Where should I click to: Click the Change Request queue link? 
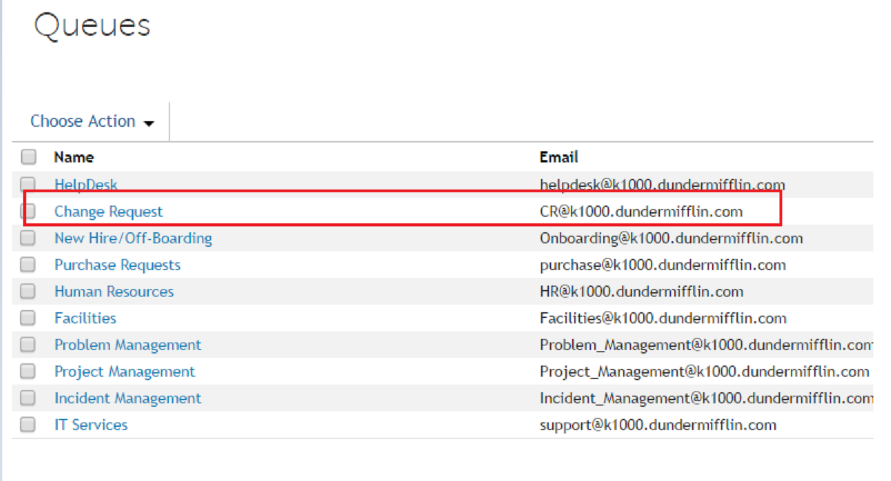click(108, 212)
